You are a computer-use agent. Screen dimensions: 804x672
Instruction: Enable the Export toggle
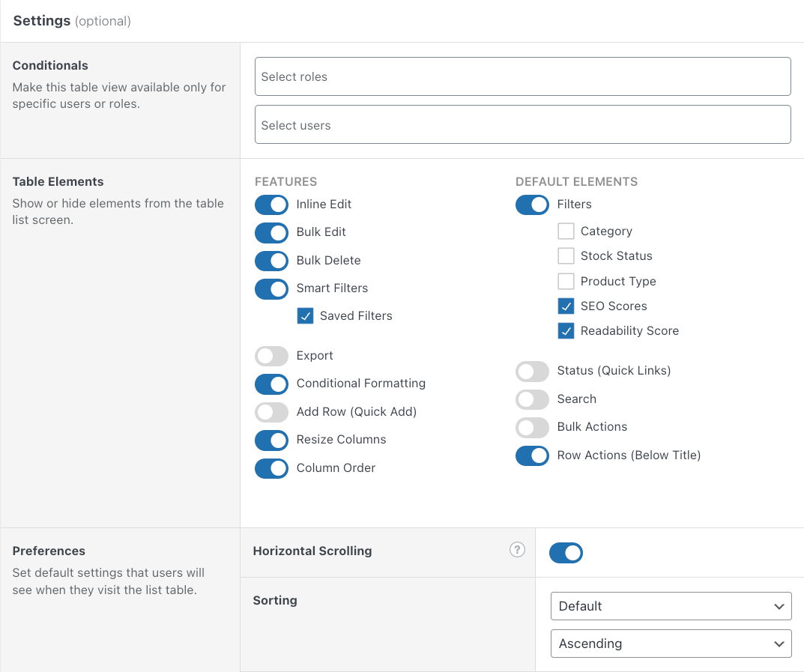[271, 356]
